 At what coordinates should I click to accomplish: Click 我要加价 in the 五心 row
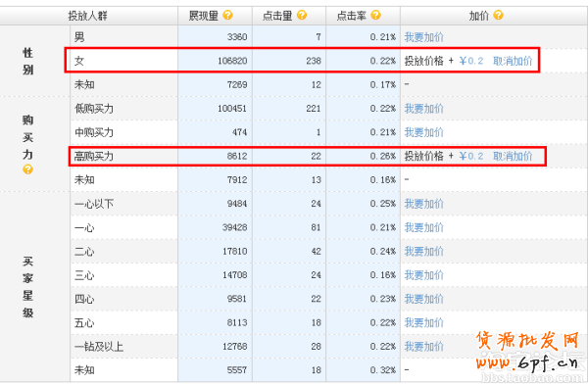423,323
